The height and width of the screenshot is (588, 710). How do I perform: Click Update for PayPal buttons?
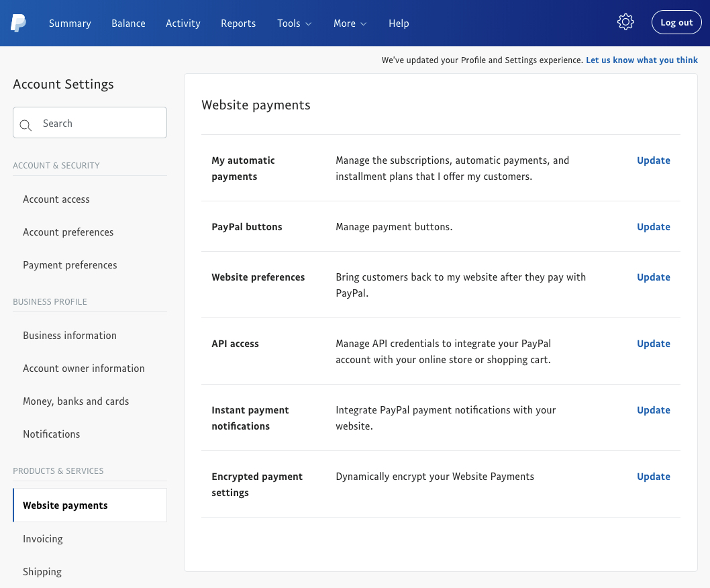654,227
